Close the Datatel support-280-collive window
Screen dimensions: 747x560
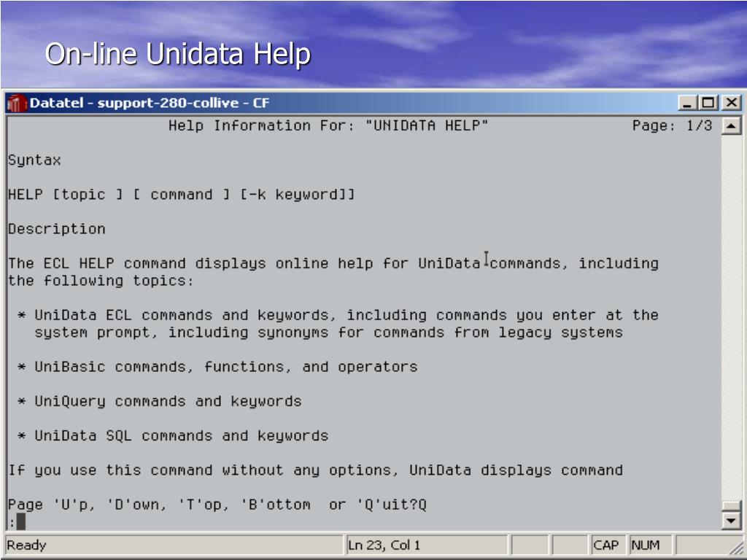[x=731, y=103]
